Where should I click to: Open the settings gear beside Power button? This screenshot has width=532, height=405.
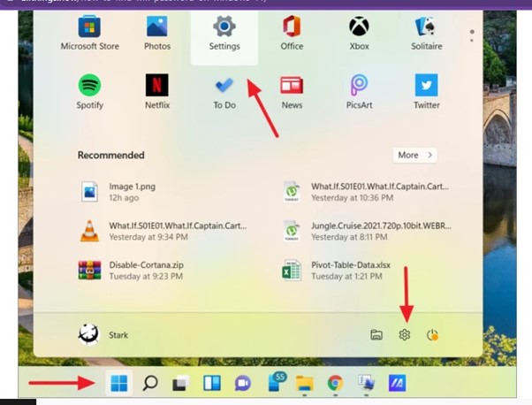coord(405,335)
